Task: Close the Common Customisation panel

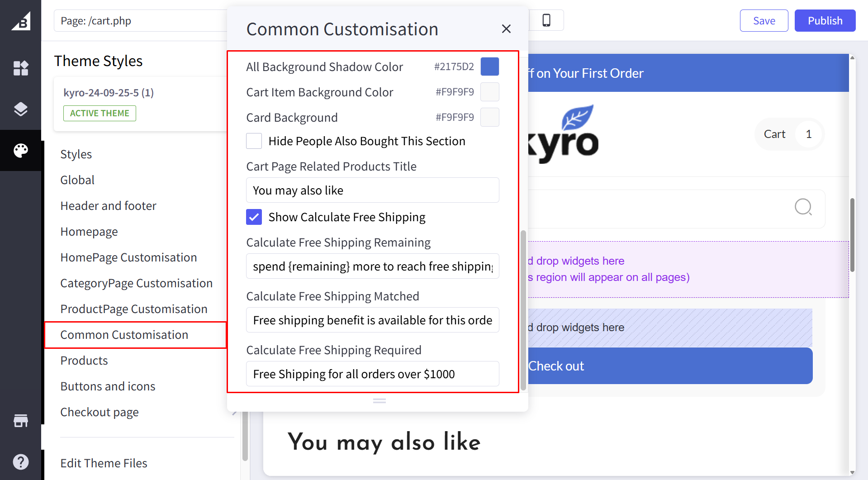Action: [x=506, y=29]
